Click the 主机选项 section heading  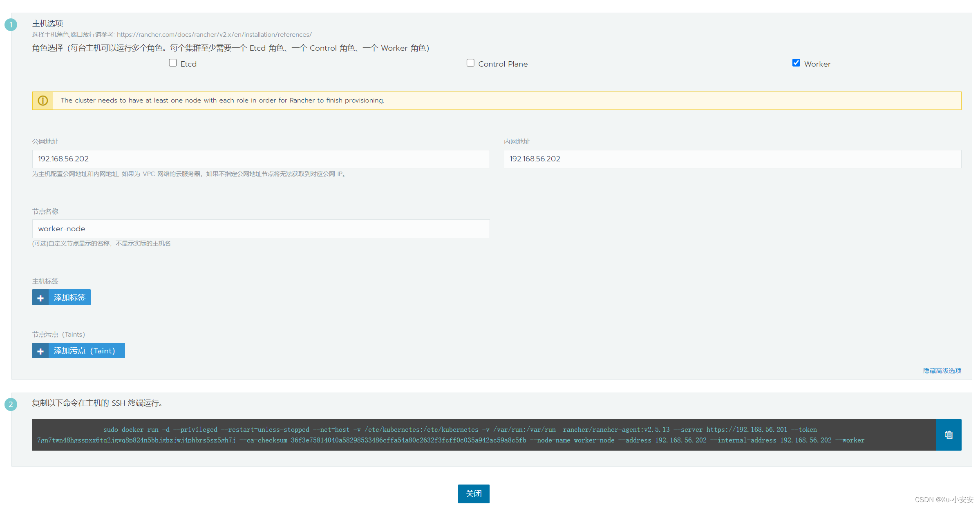point(47,23)
